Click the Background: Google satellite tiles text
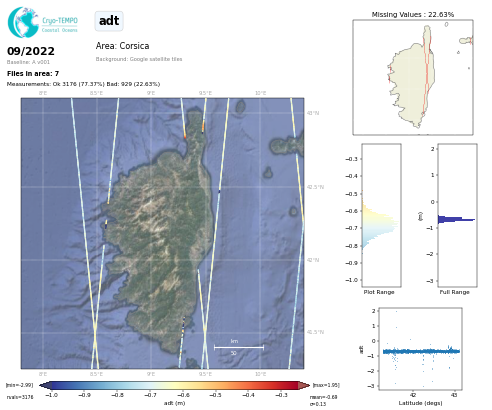Screen dimensions: 492x410 pyautogui.click(x=139, y=59)
